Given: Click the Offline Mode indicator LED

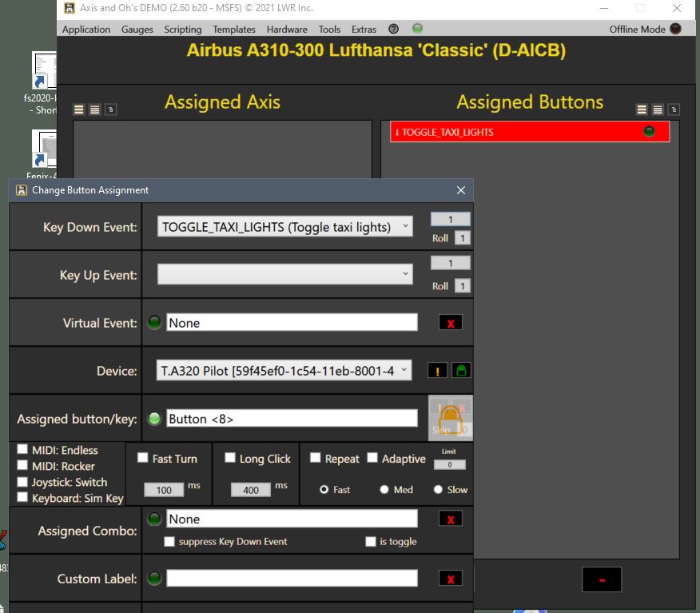Looking at the screenshot, I should click(675, 29).
